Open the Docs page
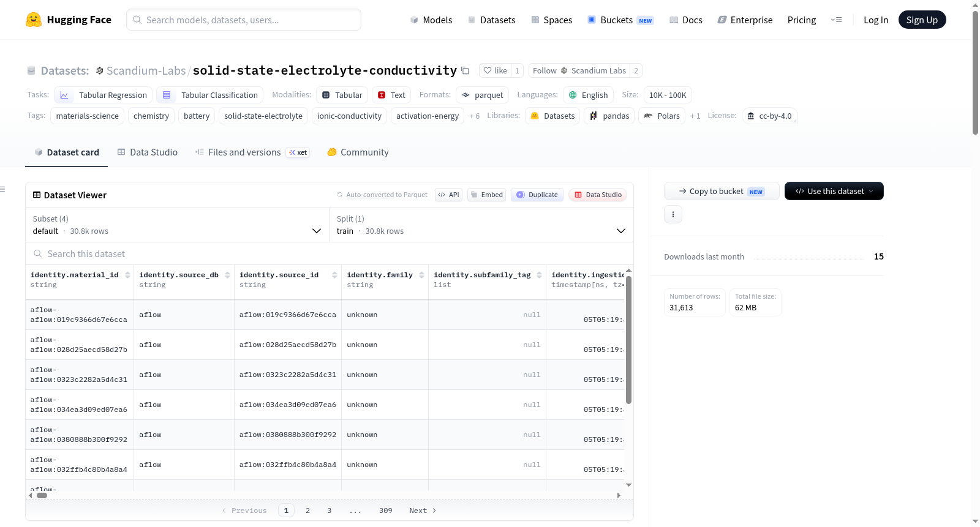 coord(686,20)
